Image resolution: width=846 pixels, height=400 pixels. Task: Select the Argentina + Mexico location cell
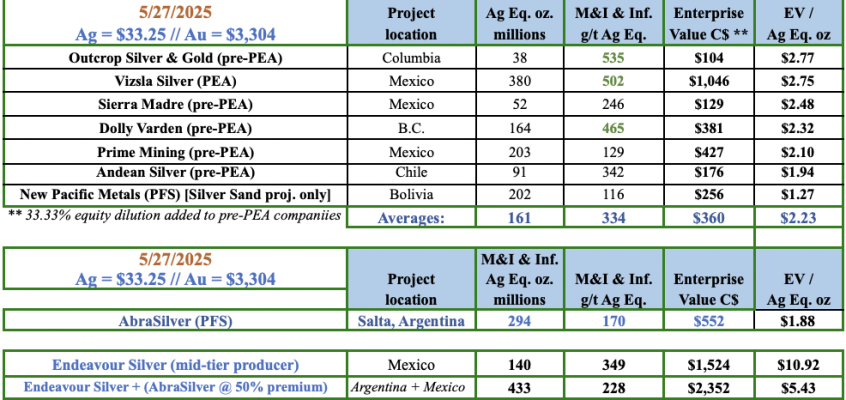tap(413, 386)
